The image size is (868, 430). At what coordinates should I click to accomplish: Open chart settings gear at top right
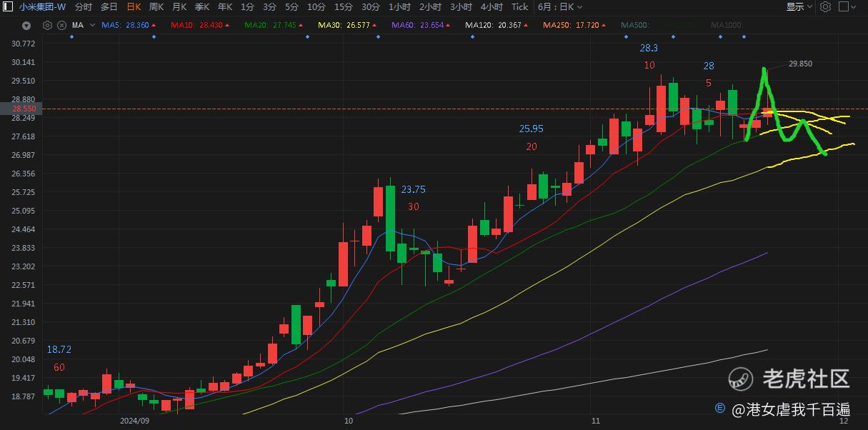pyautogui.click(x=826, y=6)
